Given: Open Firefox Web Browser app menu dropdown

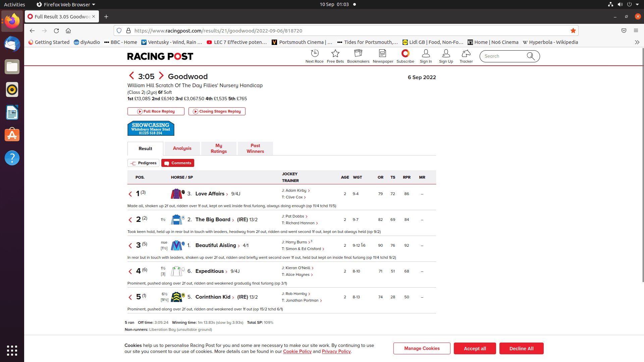Looking at the screenshot, I should pyautogui.click(x=66, y=4).
